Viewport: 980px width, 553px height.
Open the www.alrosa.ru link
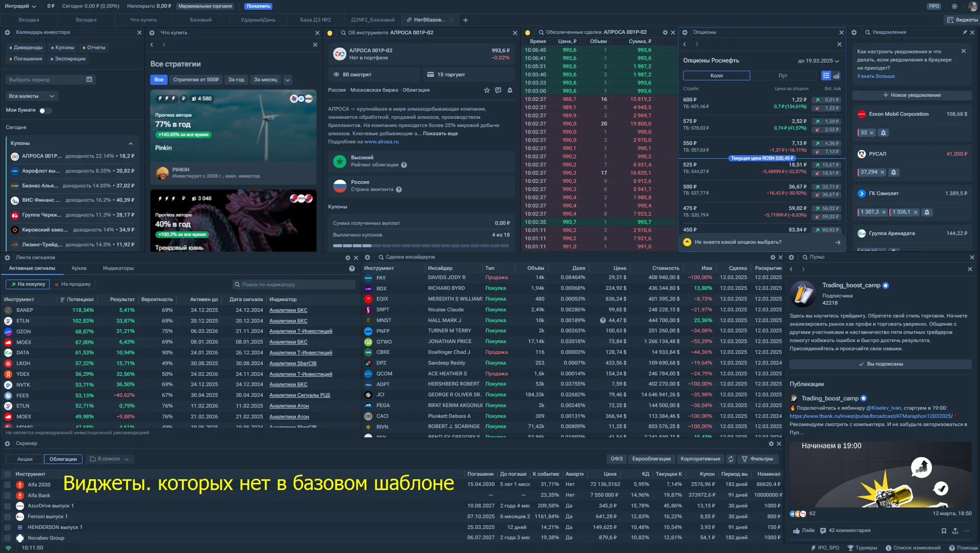381,142
